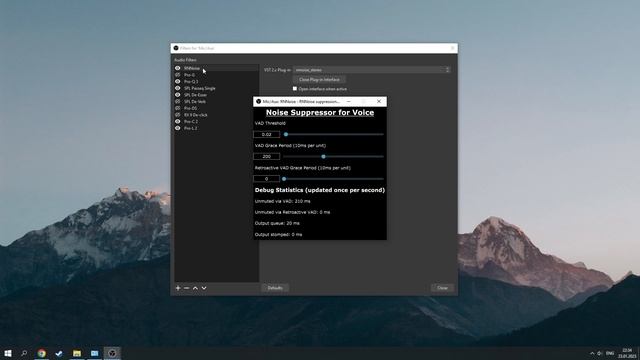Toggle visibility eye for Pro-G filter
This screenshot has width=640, height=360.
pos(178,75)
